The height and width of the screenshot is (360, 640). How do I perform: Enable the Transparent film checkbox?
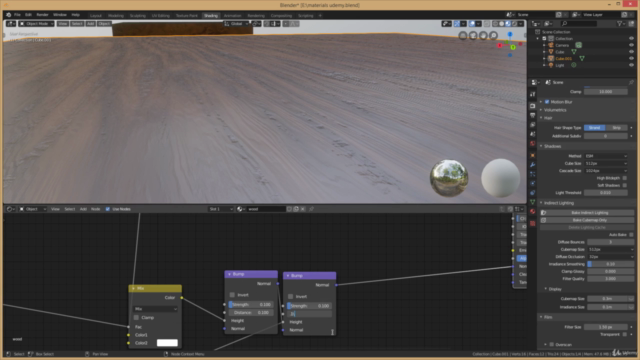pos(624,334)
